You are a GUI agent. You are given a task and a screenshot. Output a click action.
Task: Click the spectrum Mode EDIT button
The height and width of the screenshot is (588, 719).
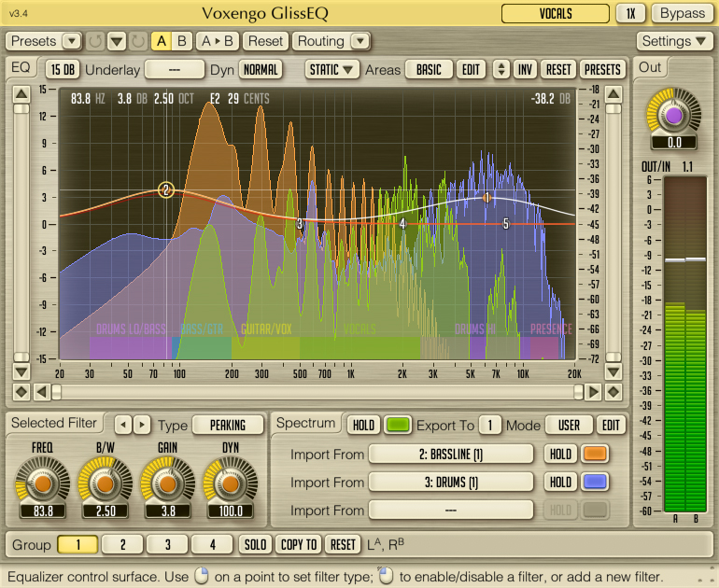[611, 426]
